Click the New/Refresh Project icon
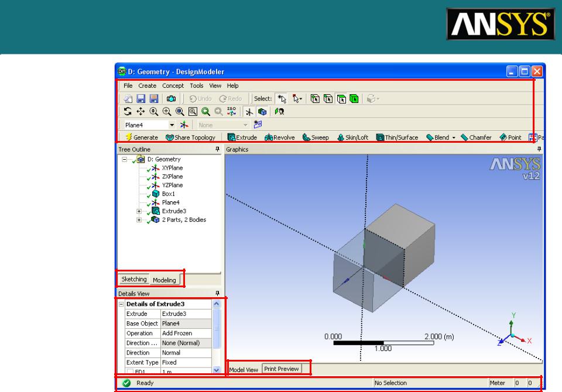Screen dimensions: 562x392 point(128,98)
